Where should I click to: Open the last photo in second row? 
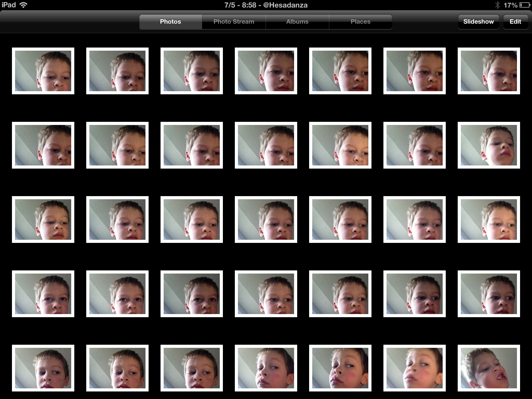click(489, 145)
